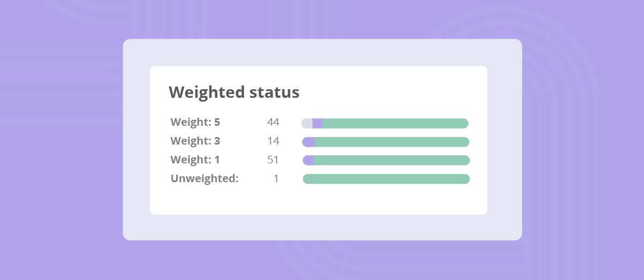
Task: Click the count 1 for Unweighted
Action: [276, 178]
